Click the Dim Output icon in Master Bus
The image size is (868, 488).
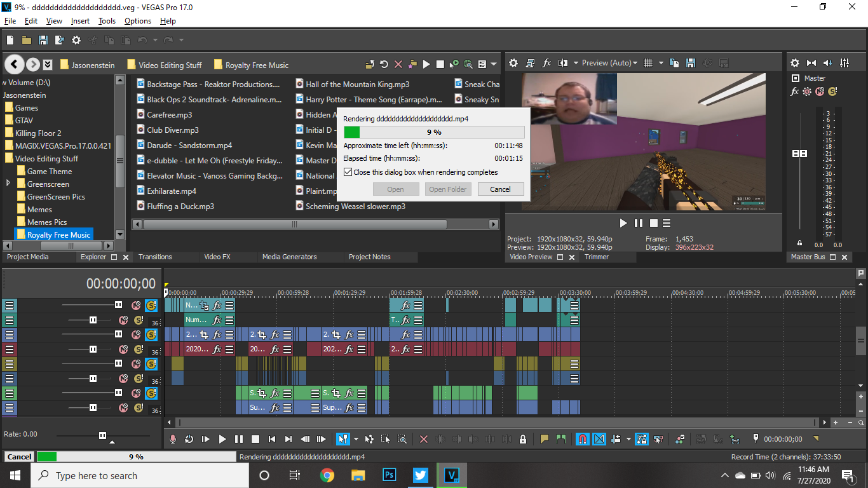(x=828, y=63)
